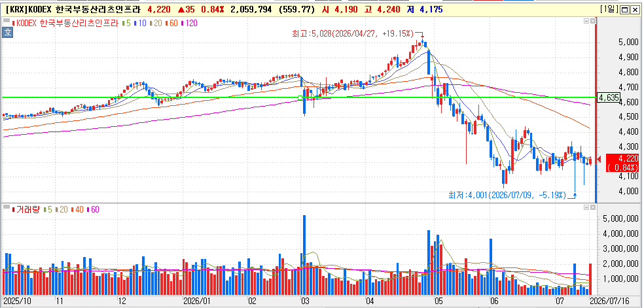The width and height of the screenshot is (644, 308).
Task: Click the blue '호' quote button
Action: point(7,32)
